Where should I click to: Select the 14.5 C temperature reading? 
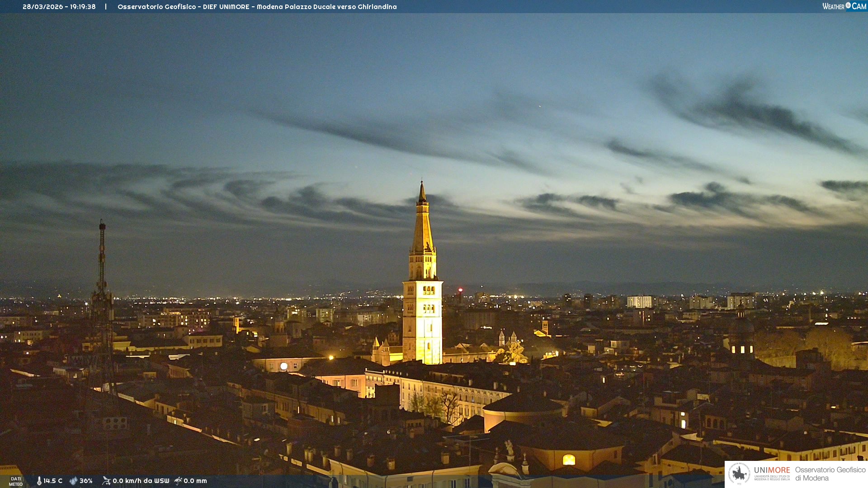(x=53, y=481)
